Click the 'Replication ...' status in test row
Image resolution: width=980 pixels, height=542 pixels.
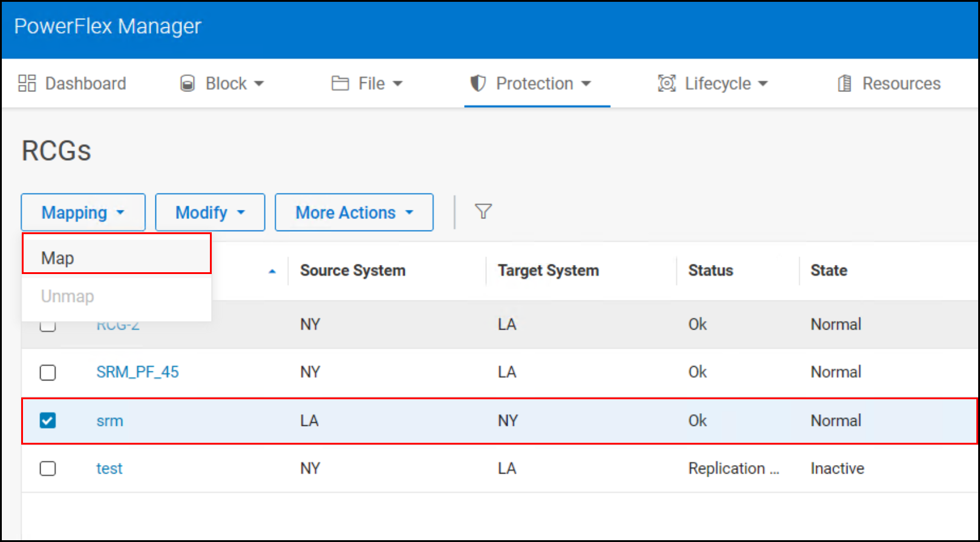(733, 468)
